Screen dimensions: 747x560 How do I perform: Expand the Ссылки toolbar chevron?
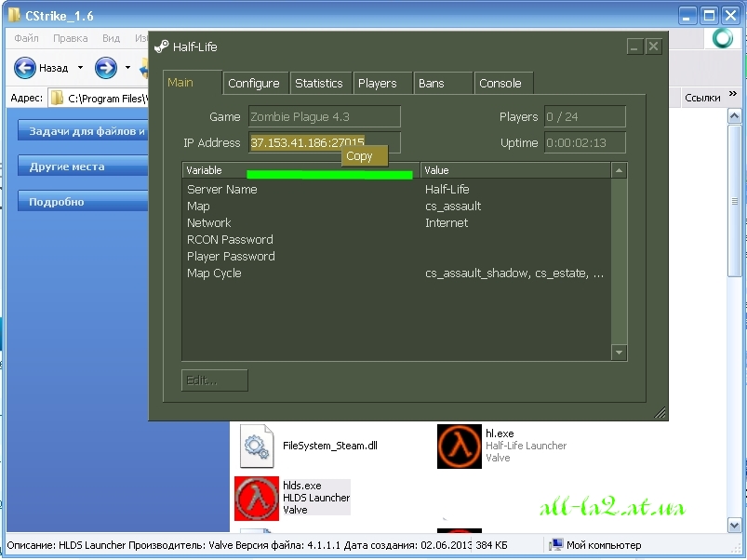point(733,93)
